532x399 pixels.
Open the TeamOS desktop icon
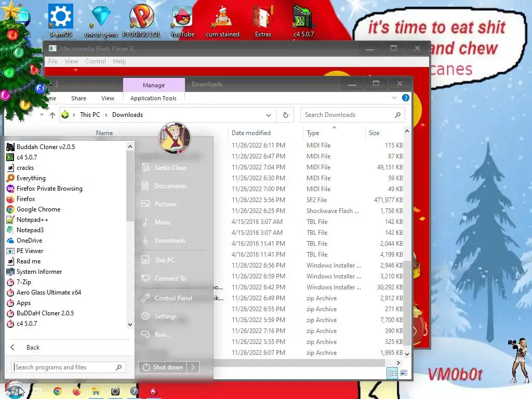point(61,20)
